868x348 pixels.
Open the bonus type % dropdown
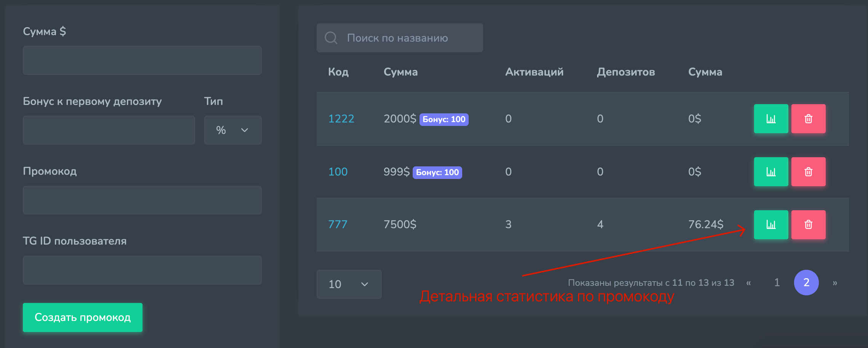[x=232, y=130]
